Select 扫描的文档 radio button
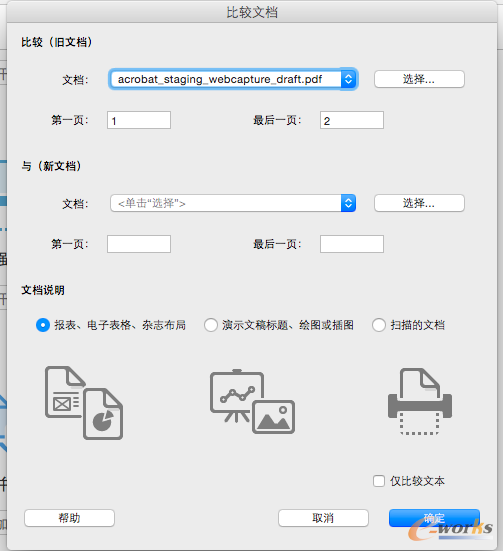Screen dimensions: 503x551 pos(379,325)
